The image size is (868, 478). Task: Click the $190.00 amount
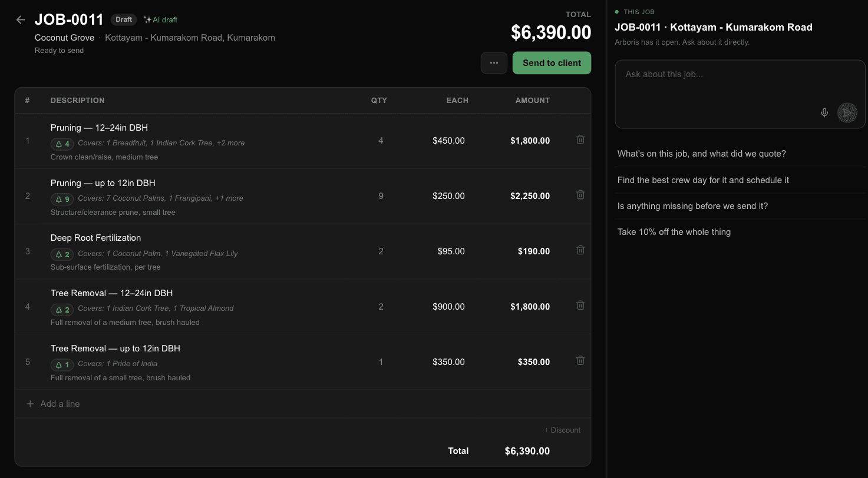tap(534, 251)
